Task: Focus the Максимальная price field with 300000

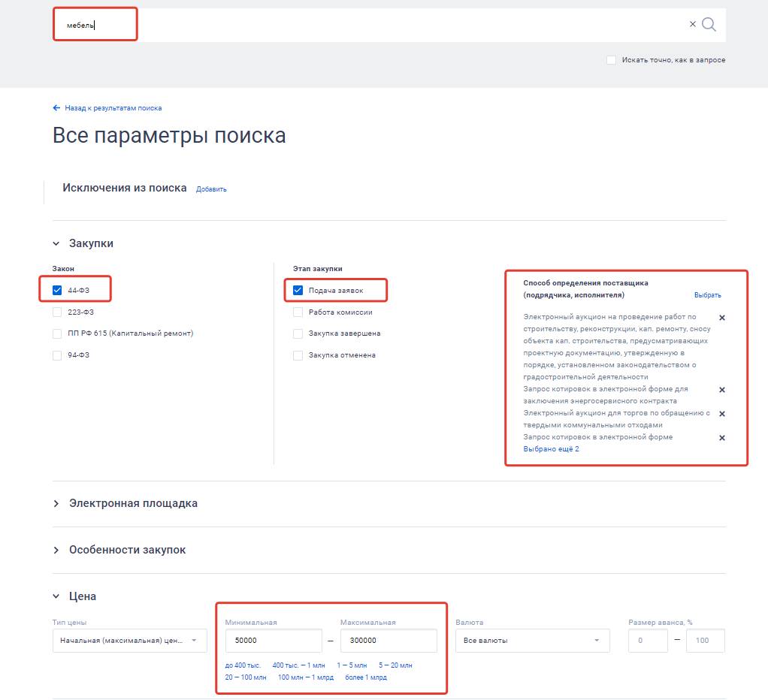Action: [x=389, y=640]
